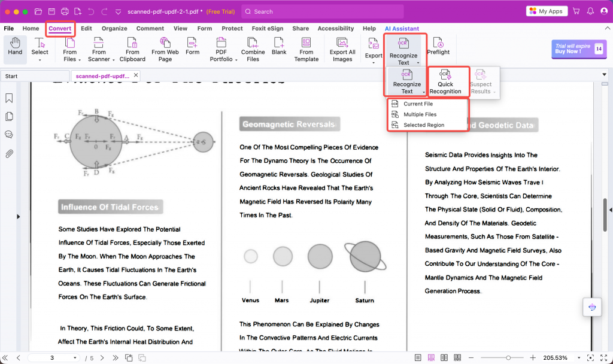Viewport: 613px width, 364px height.
Task: Open the Pages panel in sidebar
Action: click(x=9, y=116)
